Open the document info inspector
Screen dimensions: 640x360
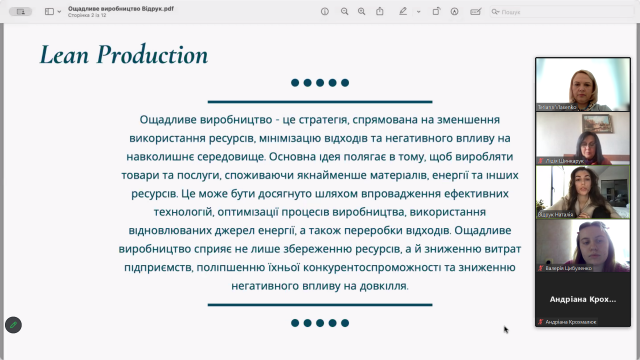point(325,12)
